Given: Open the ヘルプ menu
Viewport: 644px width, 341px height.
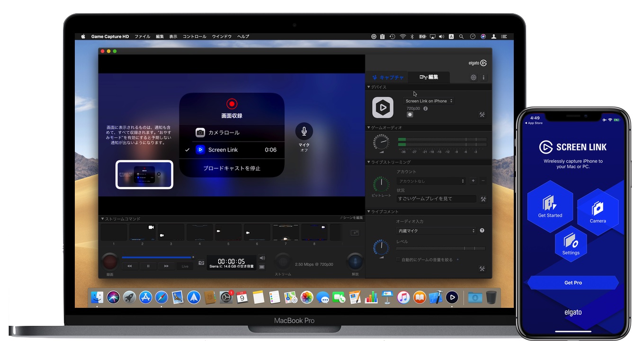Looking at the screenshot, I should point(243,36).
